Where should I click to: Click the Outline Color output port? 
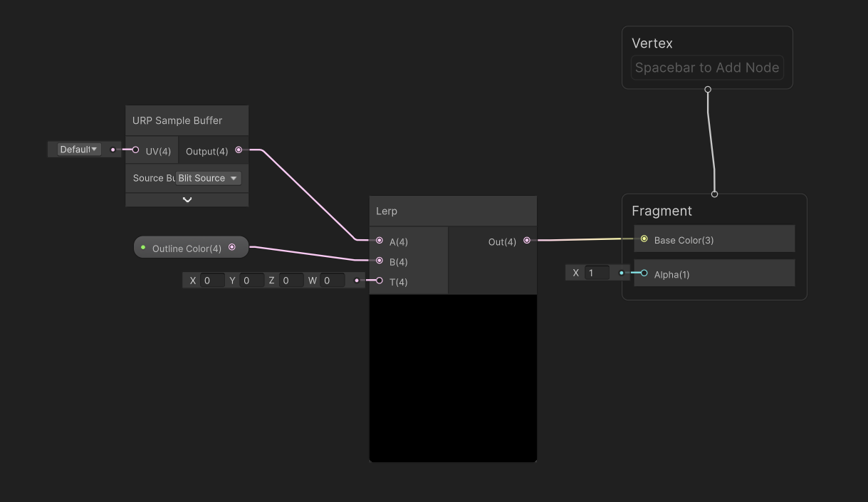233,247
